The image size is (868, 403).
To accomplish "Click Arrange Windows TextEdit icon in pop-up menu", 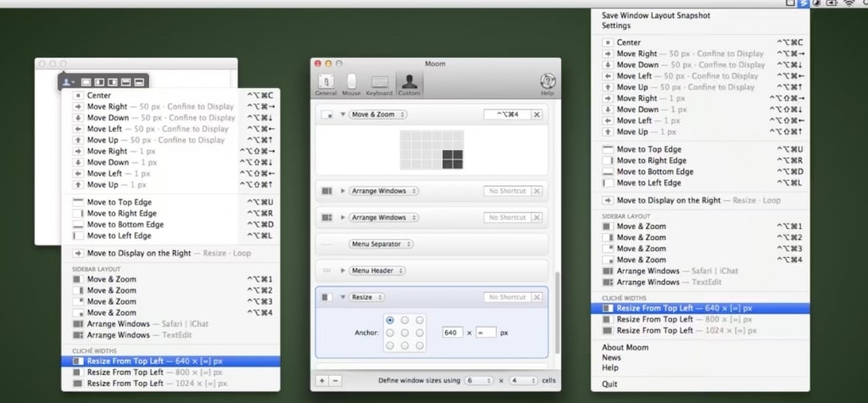I will (78, 335).
